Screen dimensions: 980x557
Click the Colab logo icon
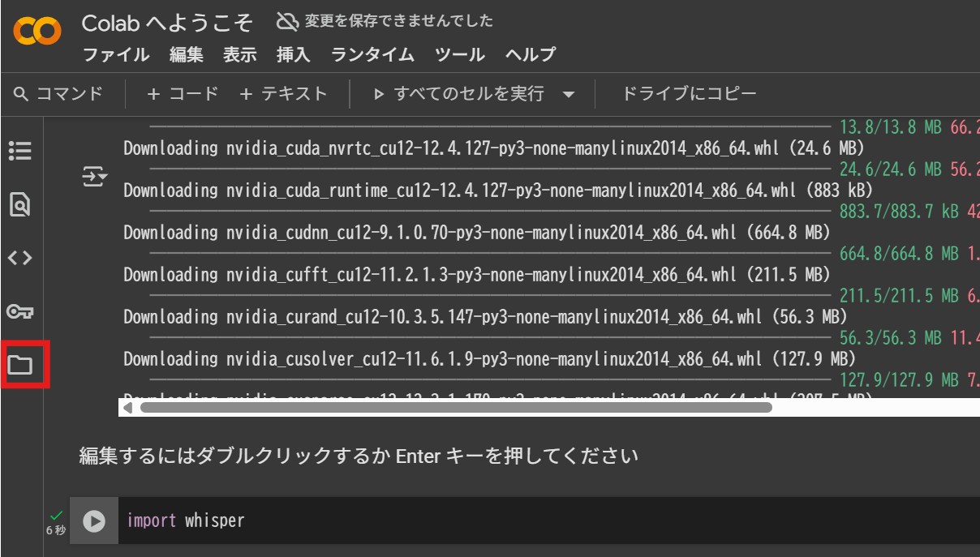point(37,32)
